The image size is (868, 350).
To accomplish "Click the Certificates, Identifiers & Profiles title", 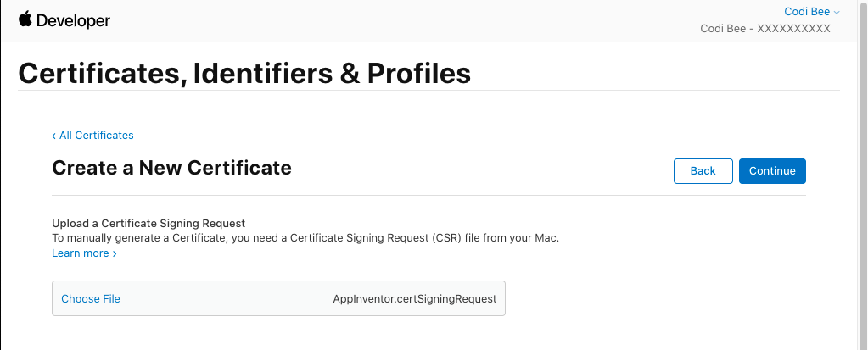I will 244,73.
